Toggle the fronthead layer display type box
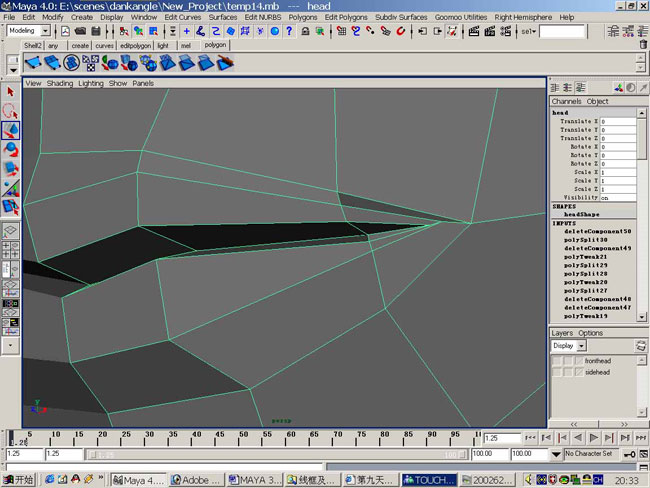 tap(568, 361)
